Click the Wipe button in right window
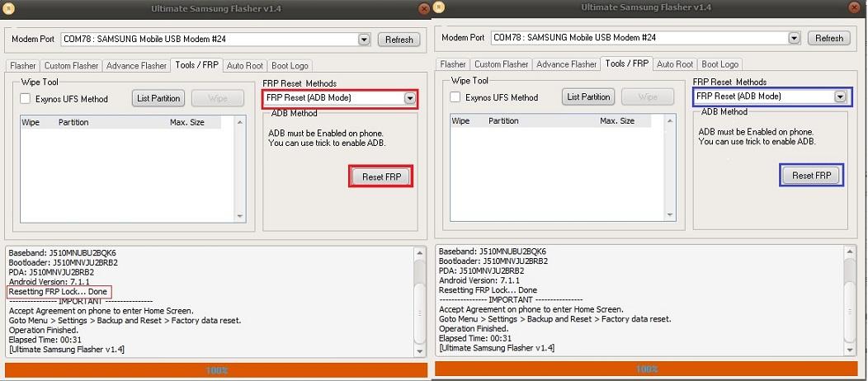Viewport: 868px width, 381px height. [x=648, y=96]
